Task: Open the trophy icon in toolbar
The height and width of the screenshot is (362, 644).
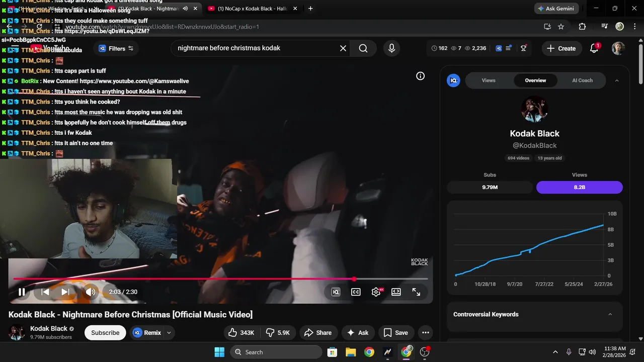Action: [524, 48]
